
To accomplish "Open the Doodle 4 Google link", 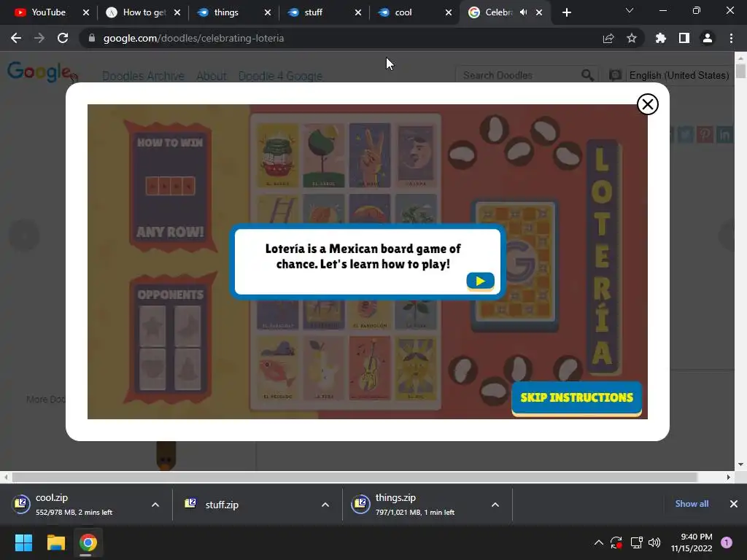I will [x=280, y=76].
